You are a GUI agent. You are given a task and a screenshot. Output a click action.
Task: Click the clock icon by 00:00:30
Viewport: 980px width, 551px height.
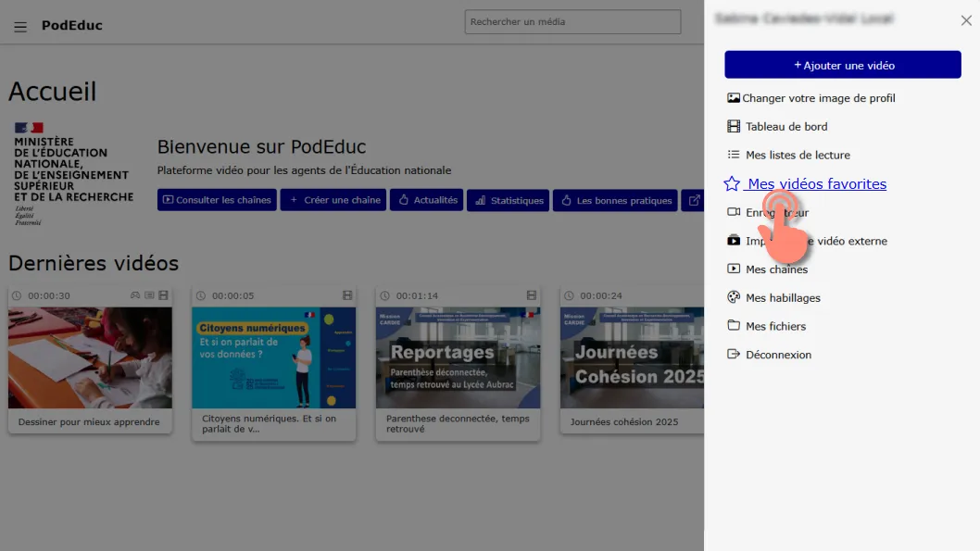click(17, 295)
